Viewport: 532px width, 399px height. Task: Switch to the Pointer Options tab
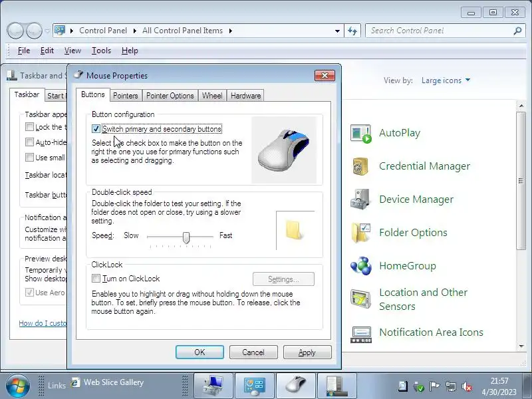coord(170,96)
